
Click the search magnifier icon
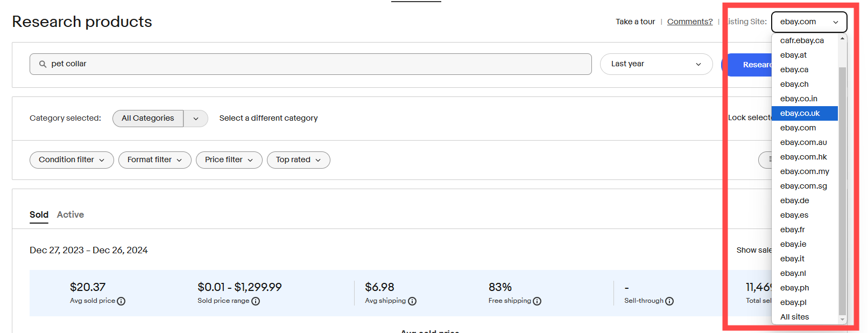[43, 64]
